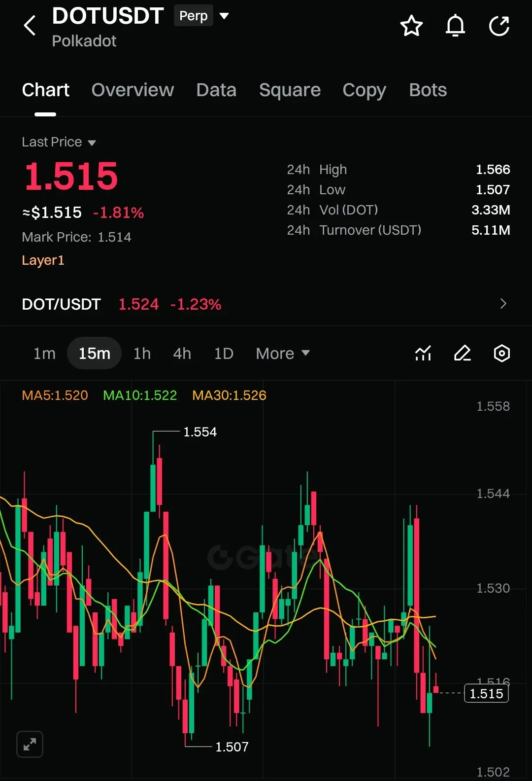Tap the 1.507 low price marker
Viewport: 532px width, 781px height.
[232, 746]
